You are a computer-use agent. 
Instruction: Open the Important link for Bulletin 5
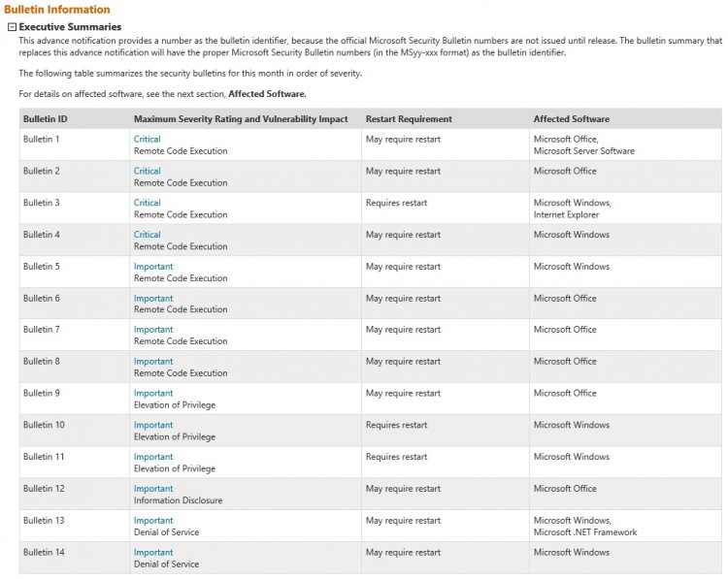tap(153, 267)
